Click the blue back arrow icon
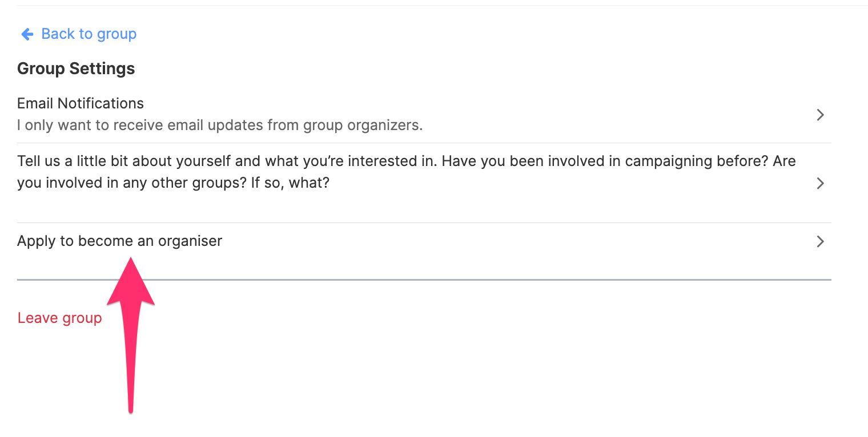This screenshot has width=868, height=437. 27,34
